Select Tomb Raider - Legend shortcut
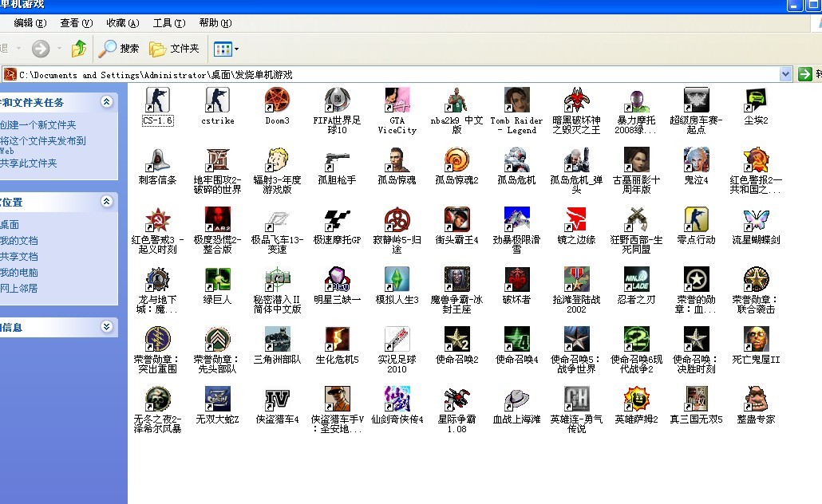Screen dimensions: 822x504 (x=516, y=100)
